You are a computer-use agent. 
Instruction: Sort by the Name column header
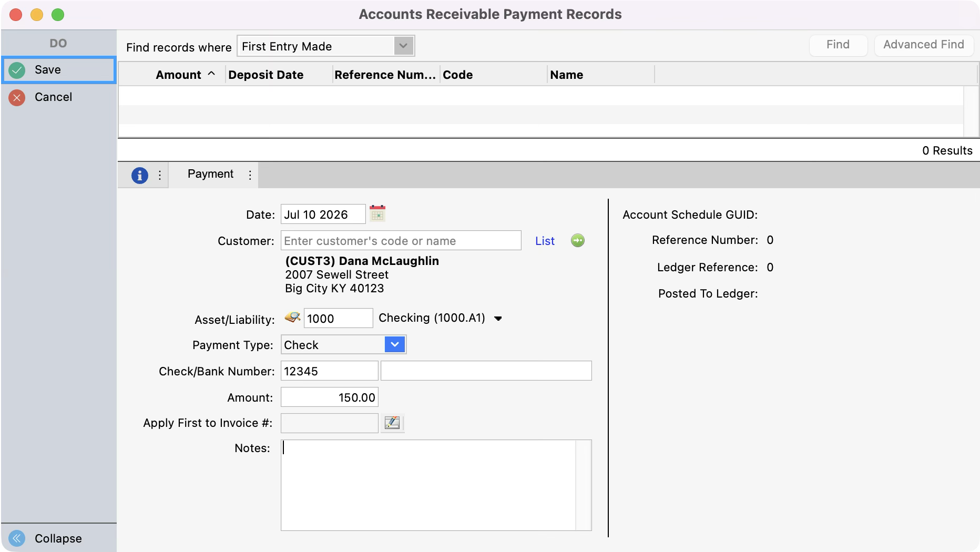pos(601,75)
